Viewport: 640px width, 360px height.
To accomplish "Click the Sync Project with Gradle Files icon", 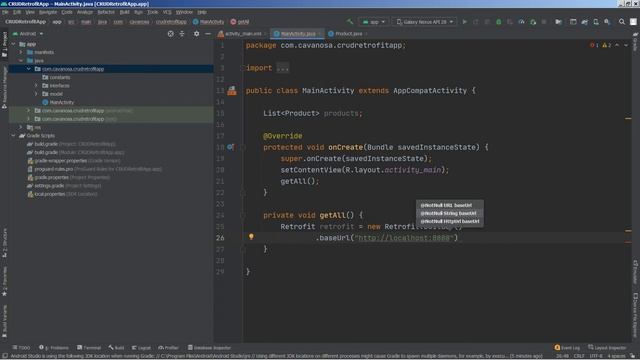I will click(584, 22).
